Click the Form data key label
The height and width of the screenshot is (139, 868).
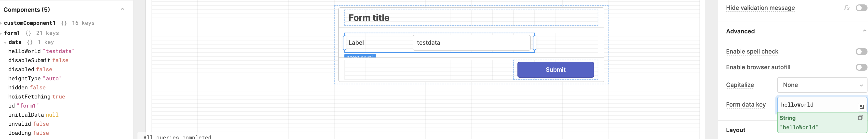[746, 105]
